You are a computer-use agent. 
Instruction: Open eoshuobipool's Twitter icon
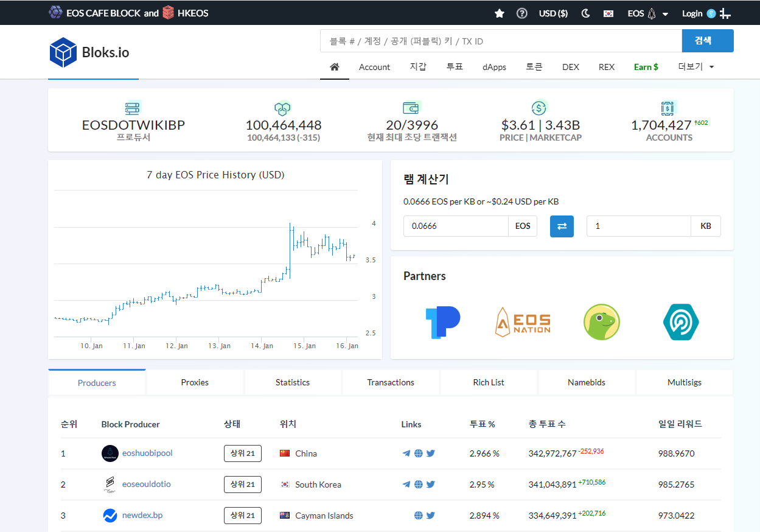pos(431,453)
